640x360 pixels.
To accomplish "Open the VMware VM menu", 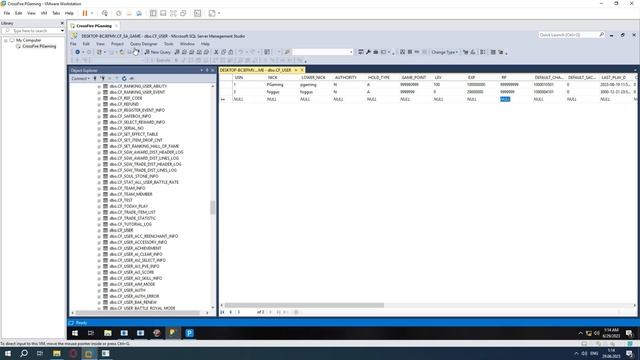I will click(44, 13).
